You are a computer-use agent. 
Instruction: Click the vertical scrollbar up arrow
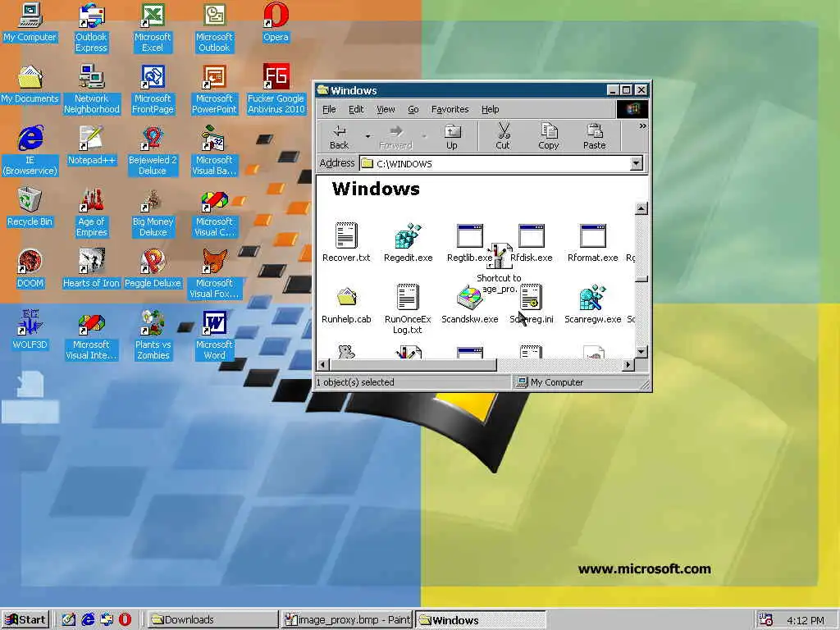[641, 208]
